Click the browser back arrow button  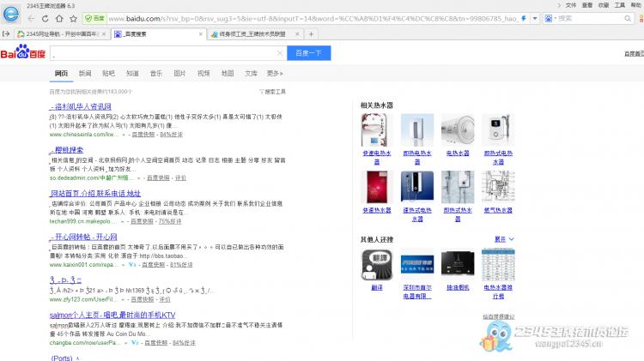tap(31, 19)
